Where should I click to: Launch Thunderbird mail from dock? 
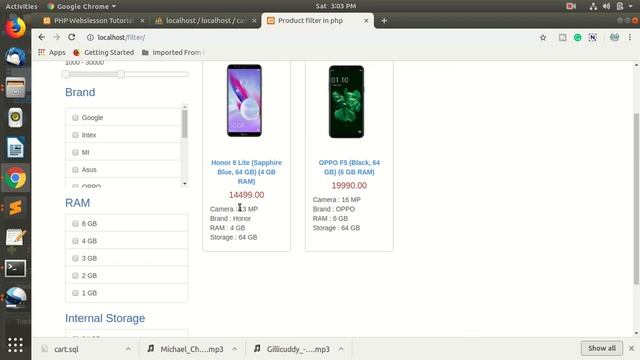click(16, 57)
